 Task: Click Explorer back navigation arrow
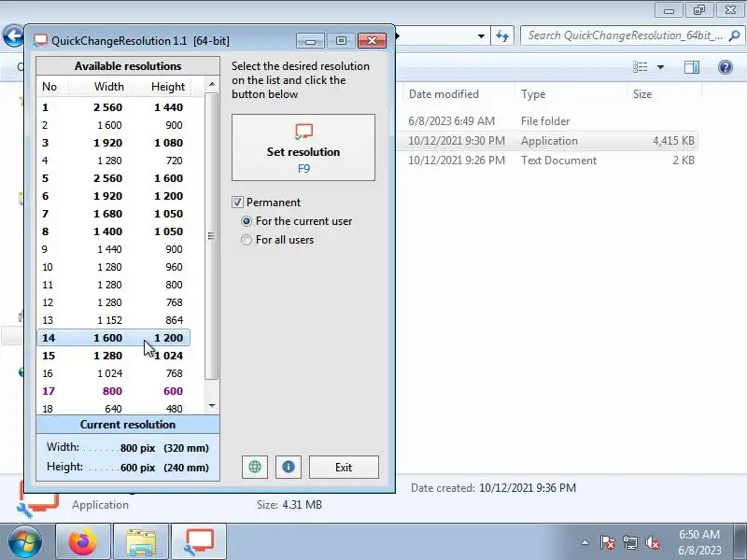(x=13, y=36)
